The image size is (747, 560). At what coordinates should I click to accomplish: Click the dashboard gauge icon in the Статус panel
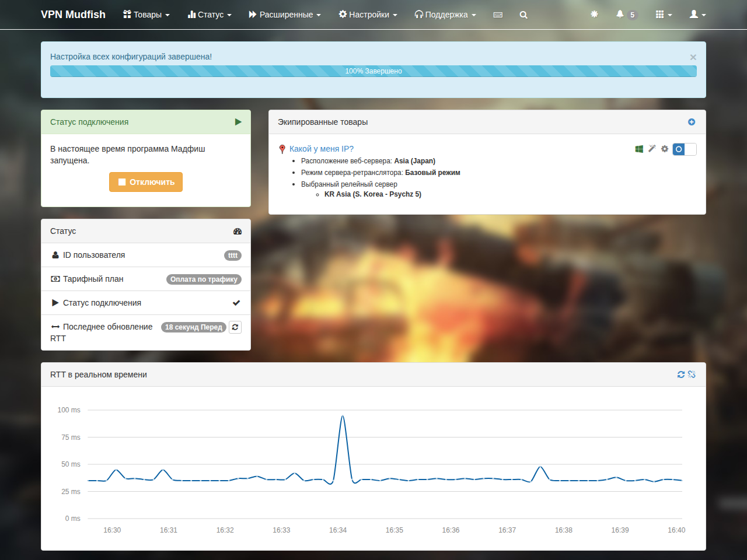[x=238, y=231]
